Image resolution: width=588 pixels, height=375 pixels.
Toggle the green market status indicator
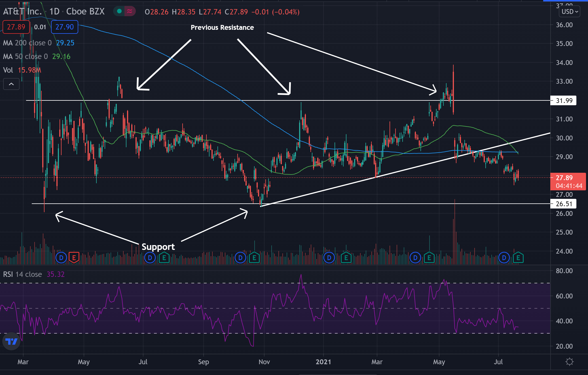click(119, 11)
